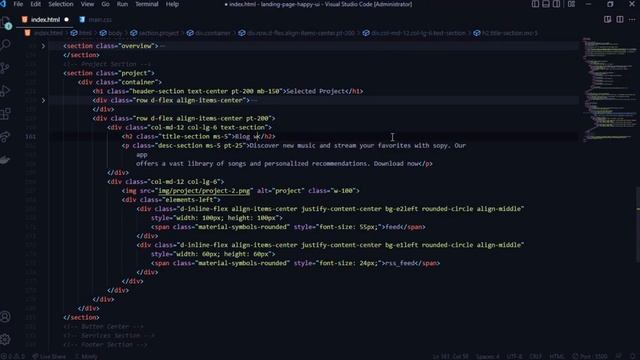Open the Search view in activity bar
Viewport: 640px width, 360px height.
pyautogui.click(x=6, y=44)
